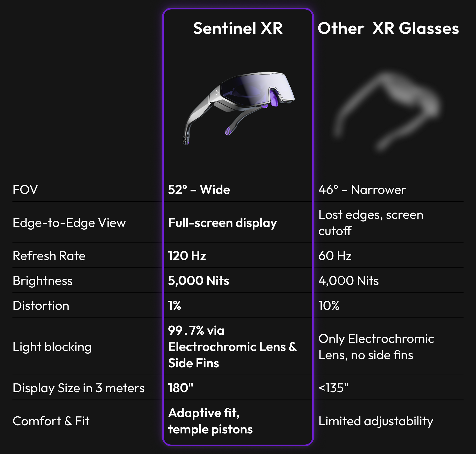Click the 120 Hz value
This screenshot has width=476, height=454.
tap(187, 256)
